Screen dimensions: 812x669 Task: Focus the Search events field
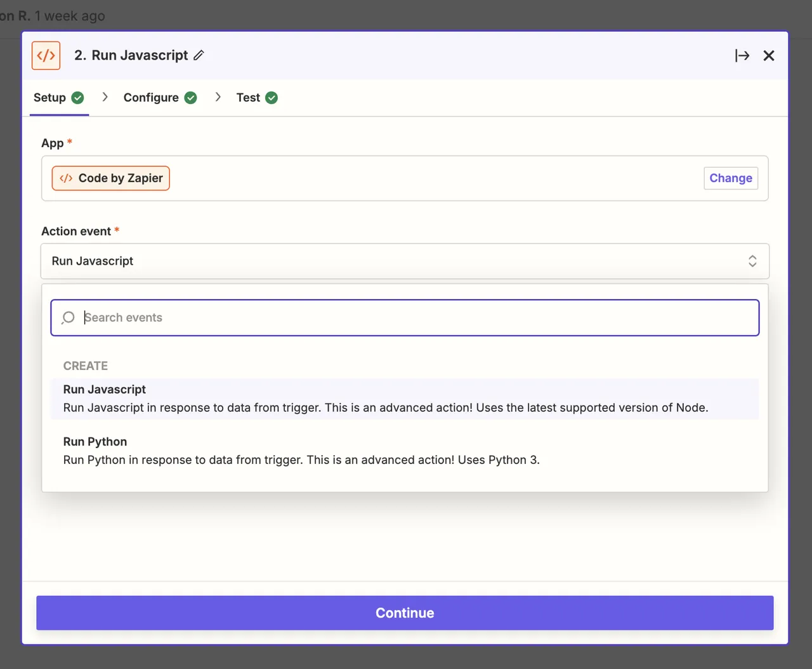(405, 317)
